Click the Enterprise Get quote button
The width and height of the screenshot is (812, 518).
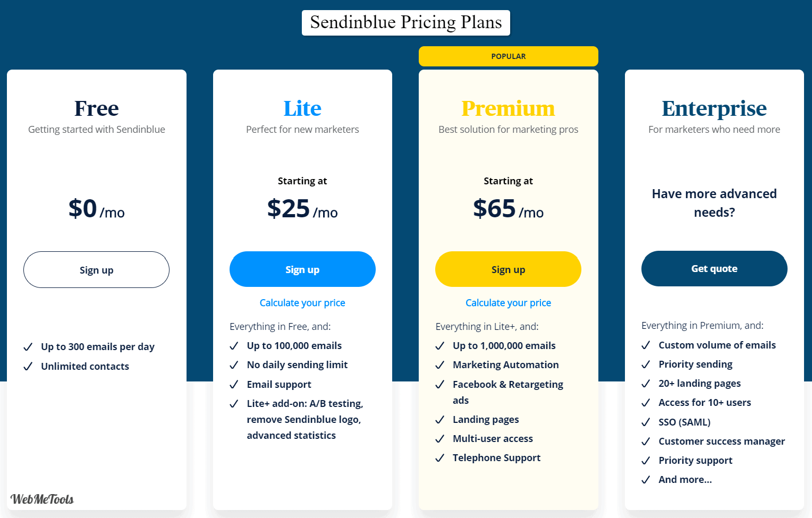coord(714,269)
